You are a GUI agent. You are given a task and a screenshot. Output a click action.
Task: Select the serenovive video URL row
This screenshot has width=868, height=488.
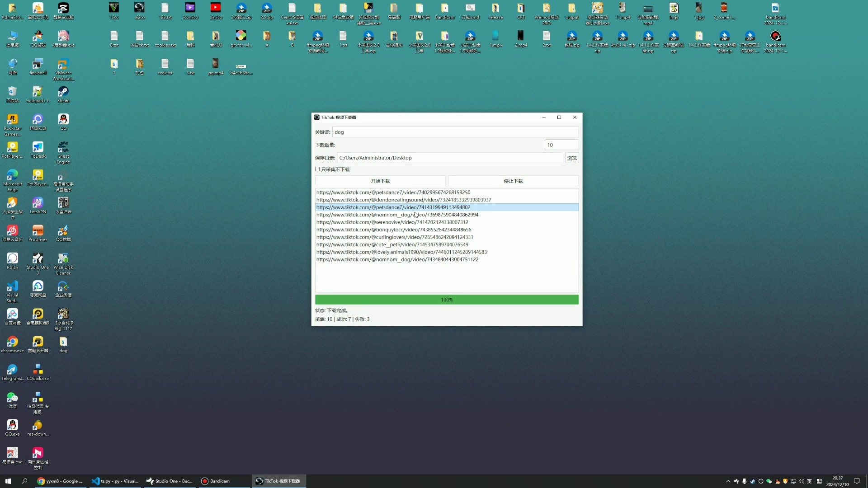pyautogui.click(x=447, y=222)
